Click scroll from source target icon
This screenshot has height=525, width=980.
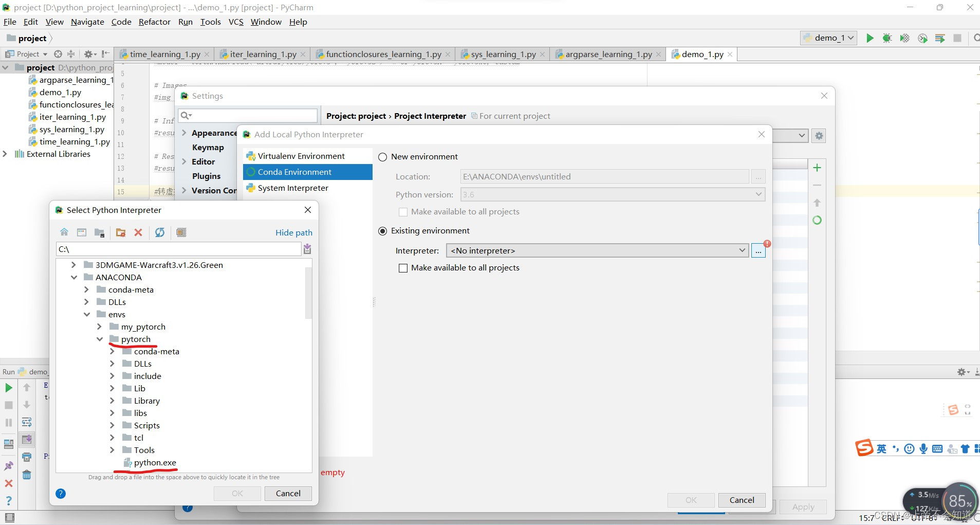click(58, 54)
